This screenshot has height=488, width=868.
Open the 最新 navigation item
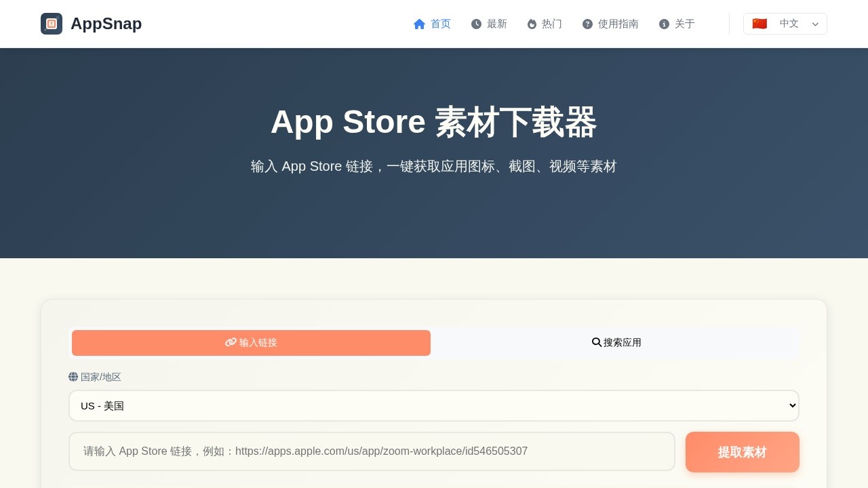(496, 24)
